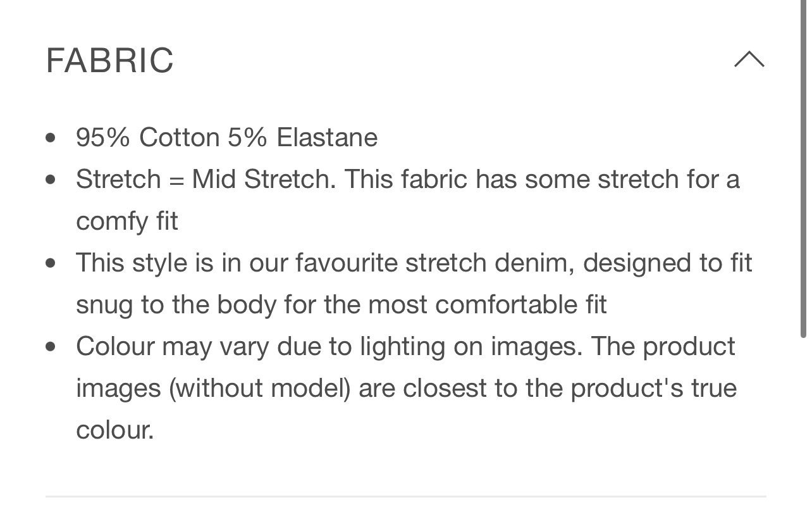Click the 'designed to fit' phrase
Image resolution: width=812 pixels, height=519 pixels.
tap(667, 263)
